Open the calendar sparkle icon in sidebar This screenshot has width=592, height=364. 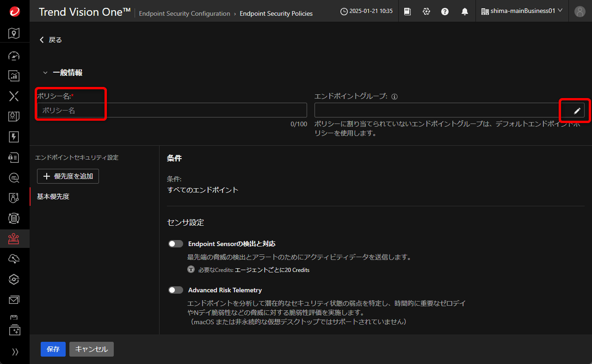pyautogui.click(x=14, y=331)
